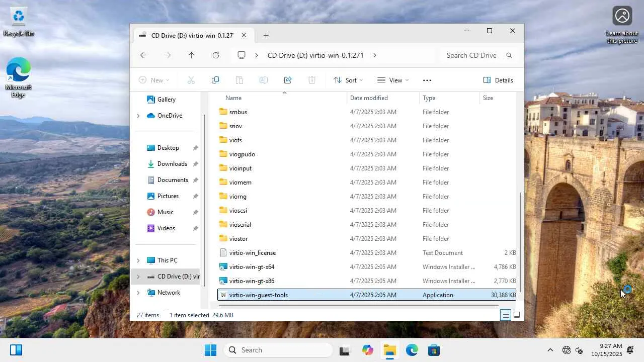This screenshot has height=362, width=644.
Task: Click the Copy icon in toolbar
Action: point(215,80)
